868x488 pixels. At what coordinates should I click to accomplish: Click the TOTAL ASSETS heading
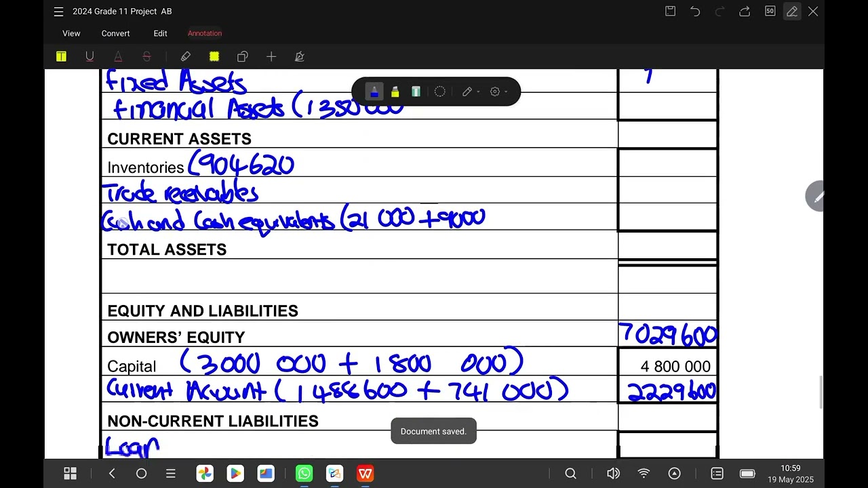tap(167, 249)
